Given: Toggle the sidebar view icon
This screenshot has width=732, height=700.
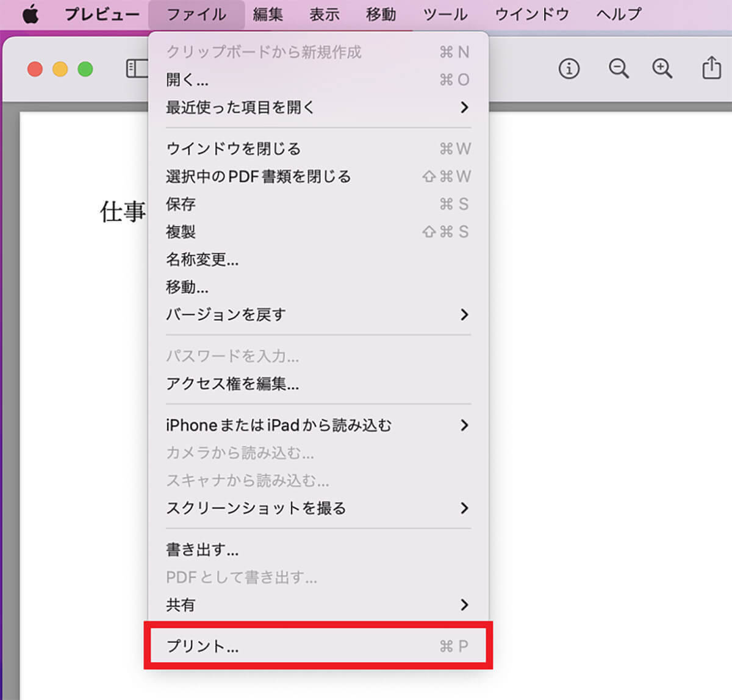Looking at the screenshot, I should (x=137, y=69).
